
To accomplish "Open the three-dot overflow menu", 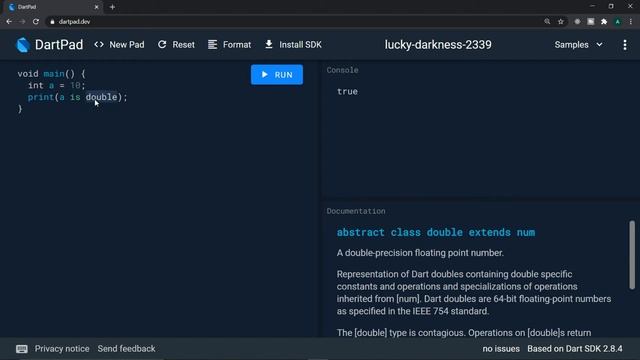I will tap(625, 45).
